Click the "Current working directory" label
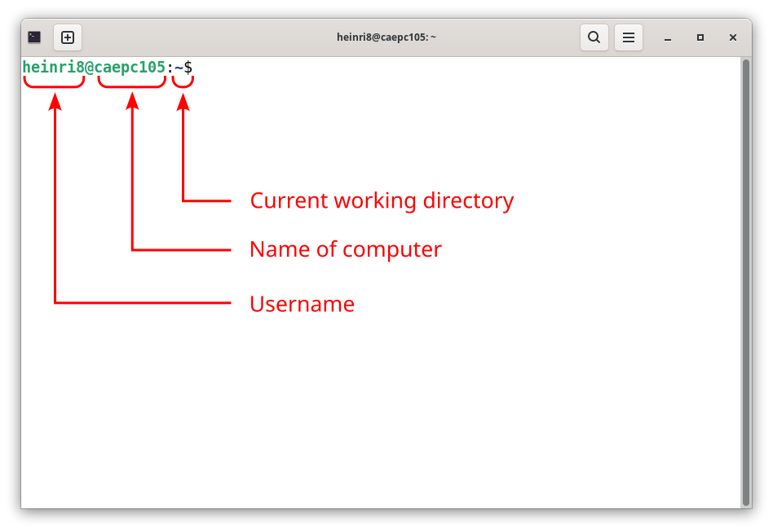Image resolution: width=773 pixels, height=532 pixels. (382, 200)
